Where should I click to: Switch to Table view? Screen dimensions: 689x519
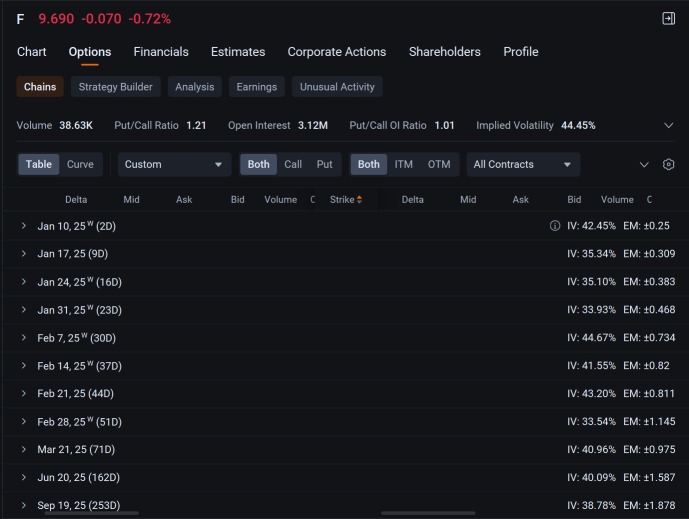tap(39, 164)
